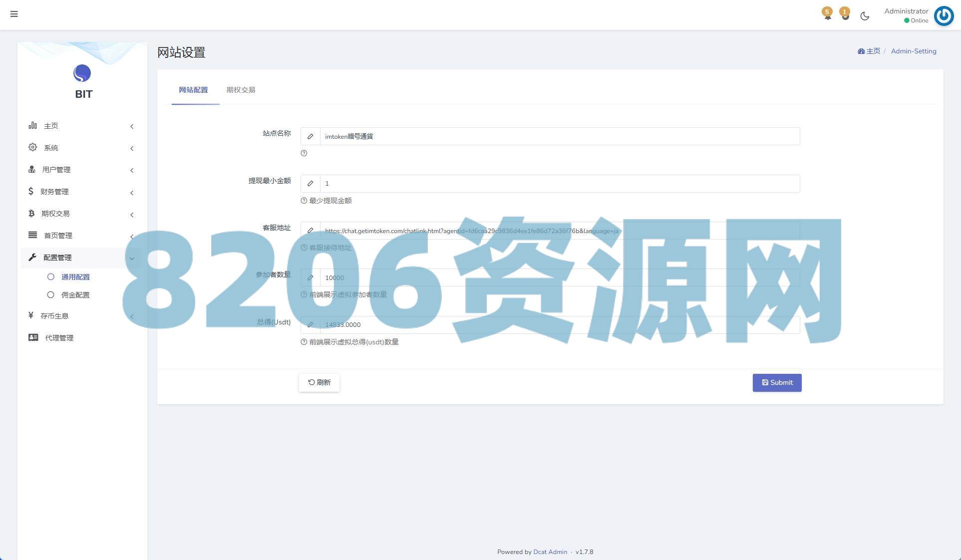Click the 刷新 refresh button
This screenshot has height=560, width=961.
pos(319,383)
